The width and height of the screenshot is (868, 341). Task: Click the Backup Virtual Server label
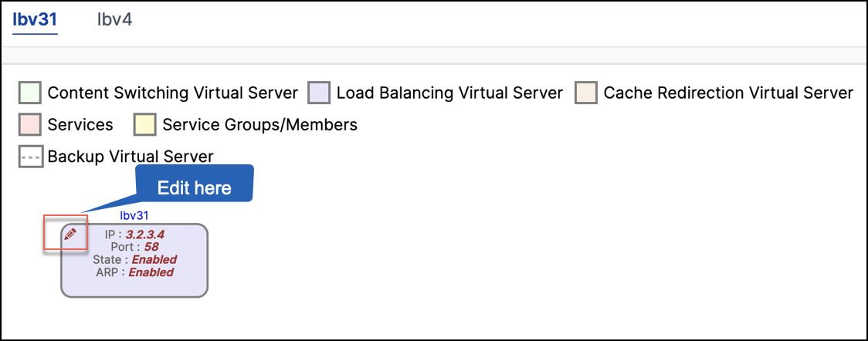point(131,157)
